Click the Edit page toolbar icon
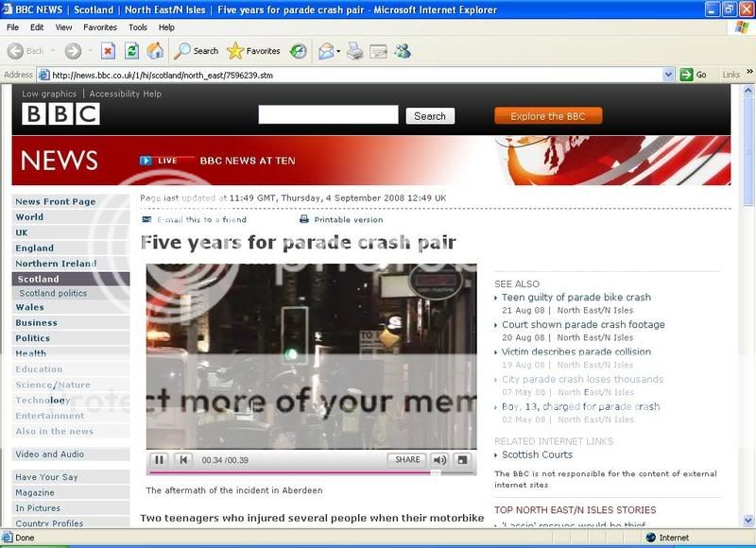The width and height of the screenshot is (756, 548). click(379, 51)
